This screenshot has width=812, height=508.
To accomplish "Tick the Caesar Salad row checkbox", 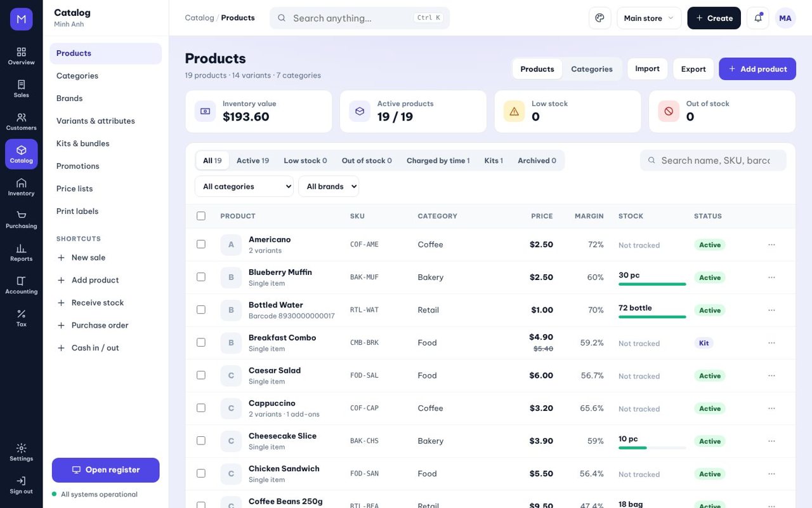I will tap(201, 375).
